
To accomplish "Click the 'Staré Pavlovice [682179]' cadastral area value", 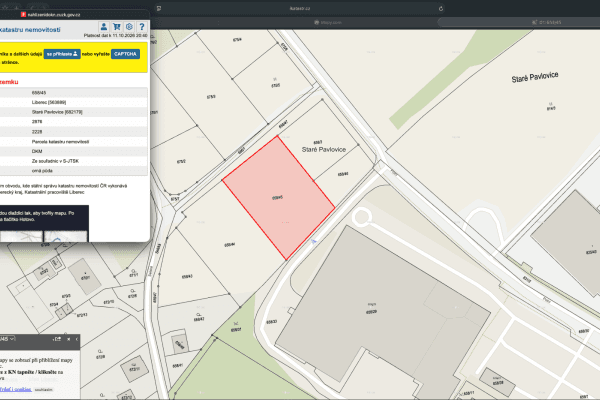I will coord(57,112).
